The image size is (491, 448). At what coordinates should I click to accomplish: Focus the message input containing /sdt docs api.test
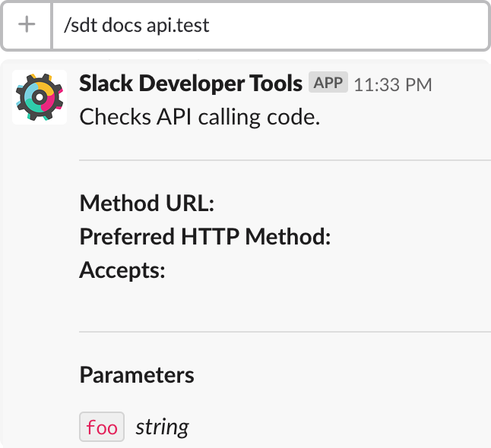point(271,25)
